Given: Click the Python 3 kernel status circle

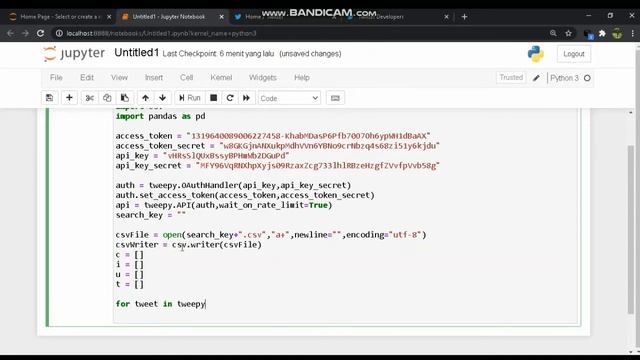Looking at the screenshot, I should pos(587,78).
